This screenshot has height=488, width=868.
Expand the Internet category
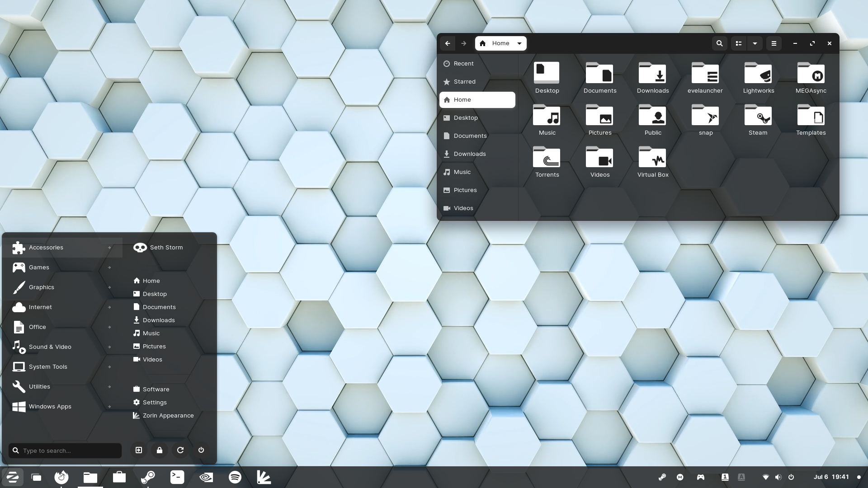[62, 307]
